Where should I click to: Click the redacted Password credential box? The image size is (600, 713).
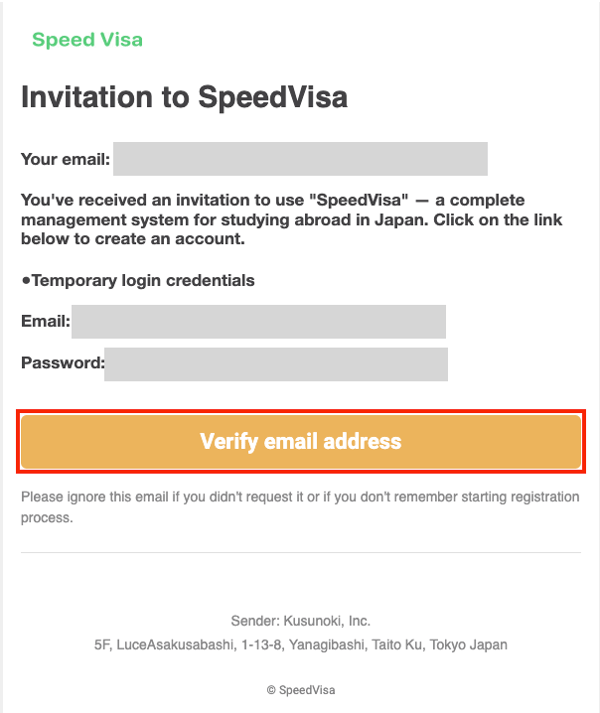(276, 364)
